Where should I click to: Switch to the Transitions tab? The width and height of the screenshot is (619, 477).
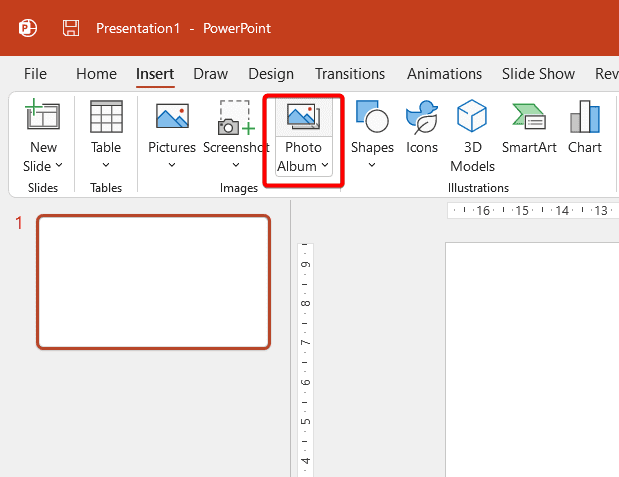[350, 73]
